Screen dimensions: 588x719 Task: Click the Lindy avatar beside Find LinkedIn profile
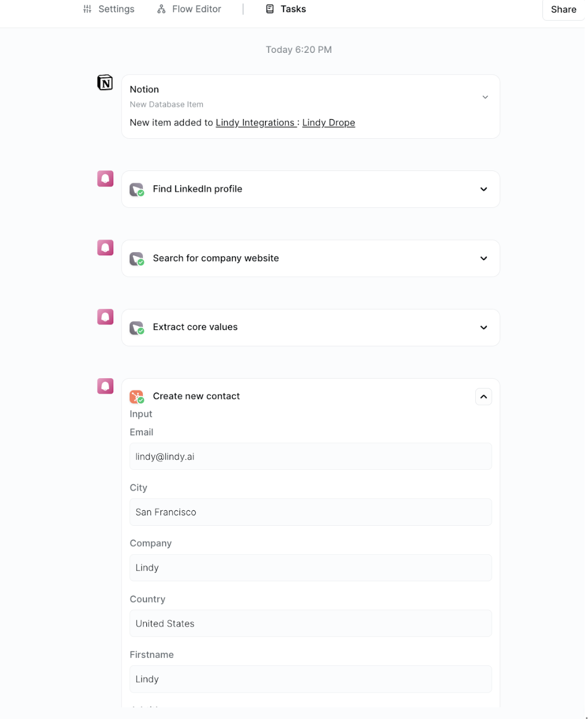coord(105,179)
